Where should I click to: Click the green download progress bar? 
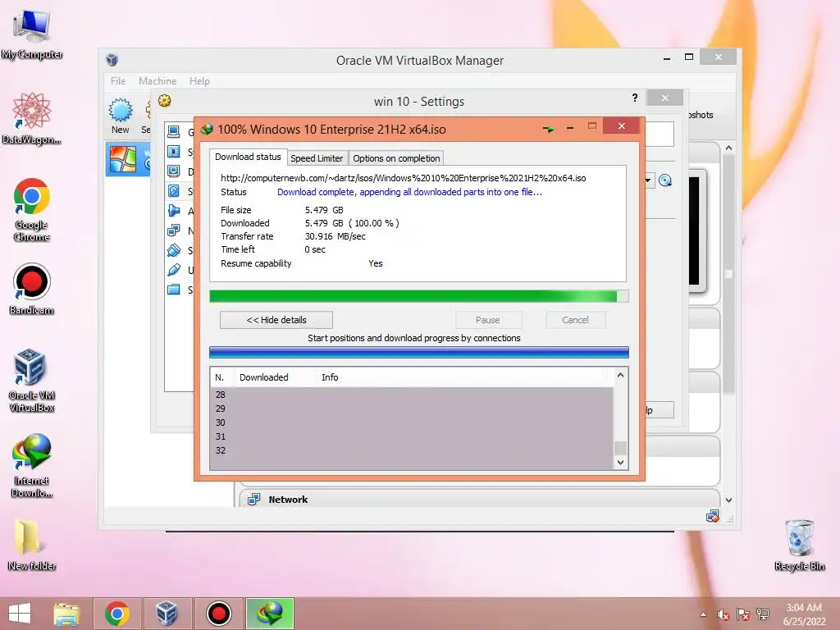(419, 297)
